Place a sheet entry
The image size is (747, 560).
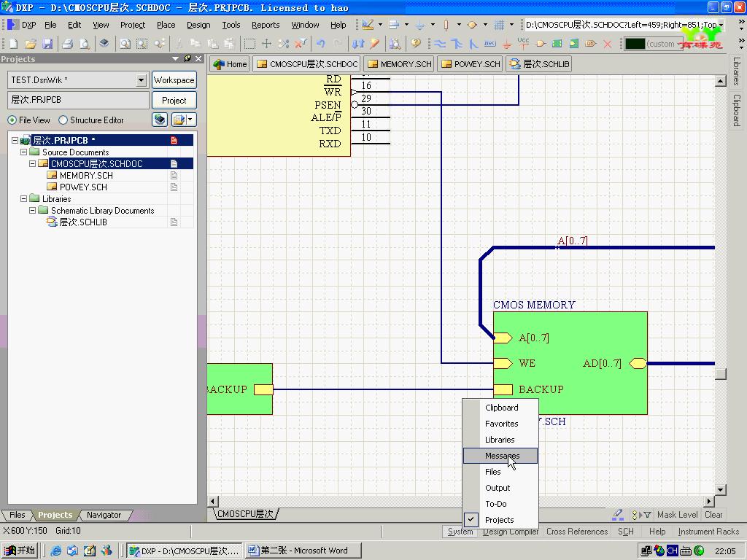click(x=574, y=44)
